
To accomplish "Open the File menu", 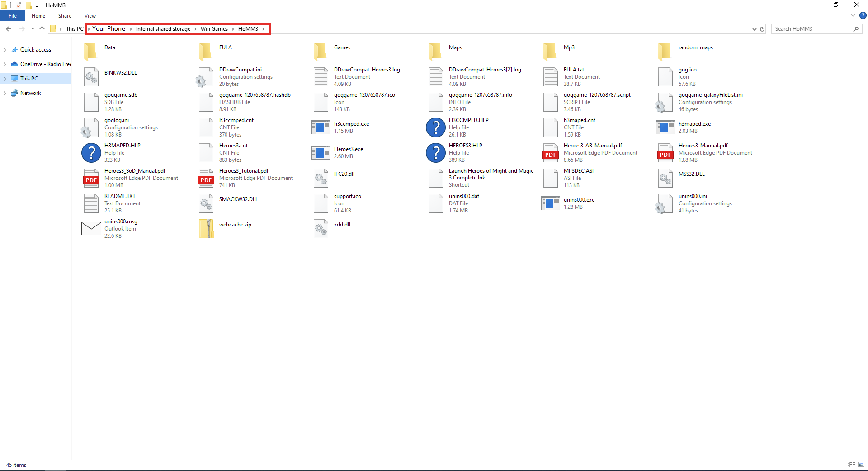I will 13,16.
